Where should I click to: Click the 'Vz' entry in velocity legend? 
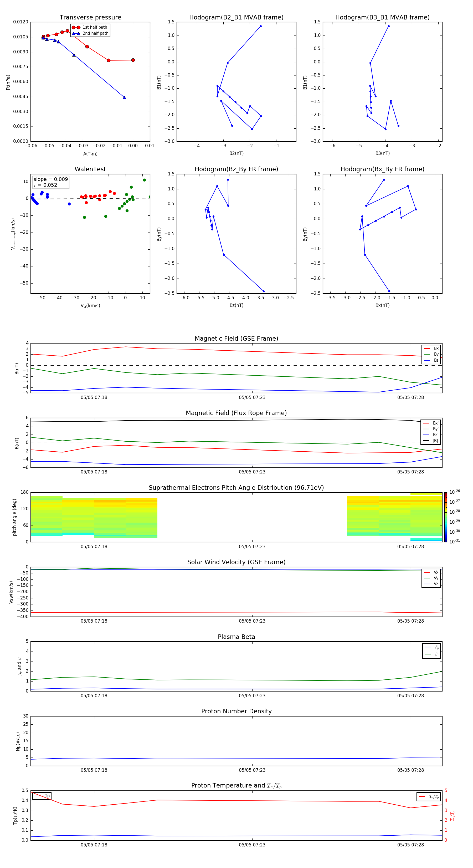[x=431, y=584]
